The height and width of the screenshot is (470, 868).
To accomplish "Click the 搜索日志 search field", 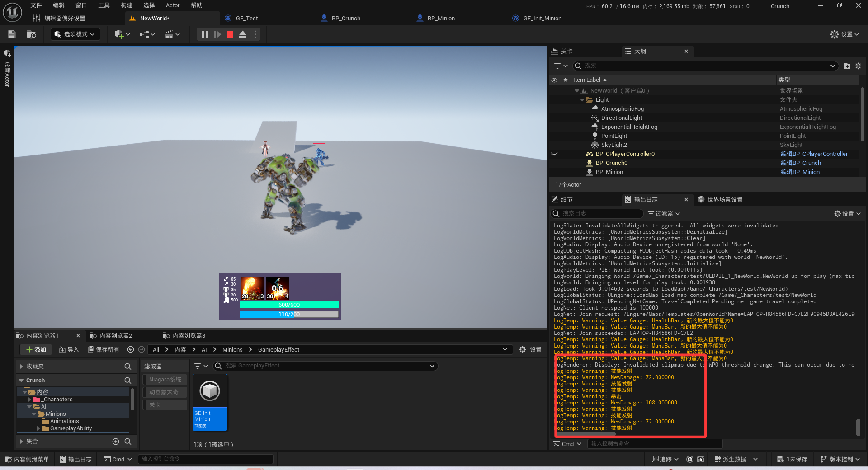I will [x=597, y=213].
